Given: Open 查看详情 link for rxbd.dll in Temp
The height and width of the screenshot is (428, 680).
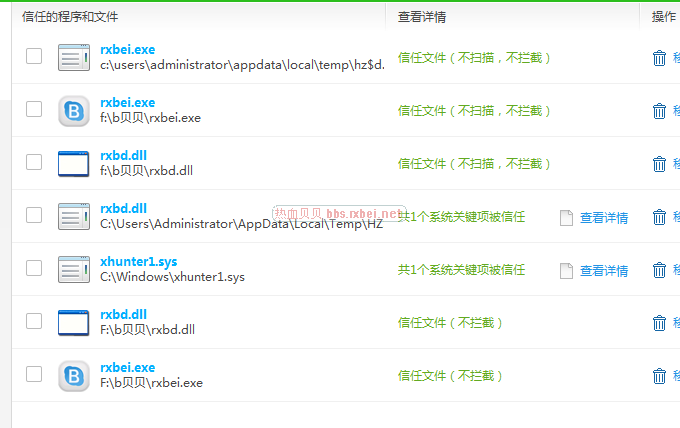Looking at the screenshot, I should click(x=604, y=217).
